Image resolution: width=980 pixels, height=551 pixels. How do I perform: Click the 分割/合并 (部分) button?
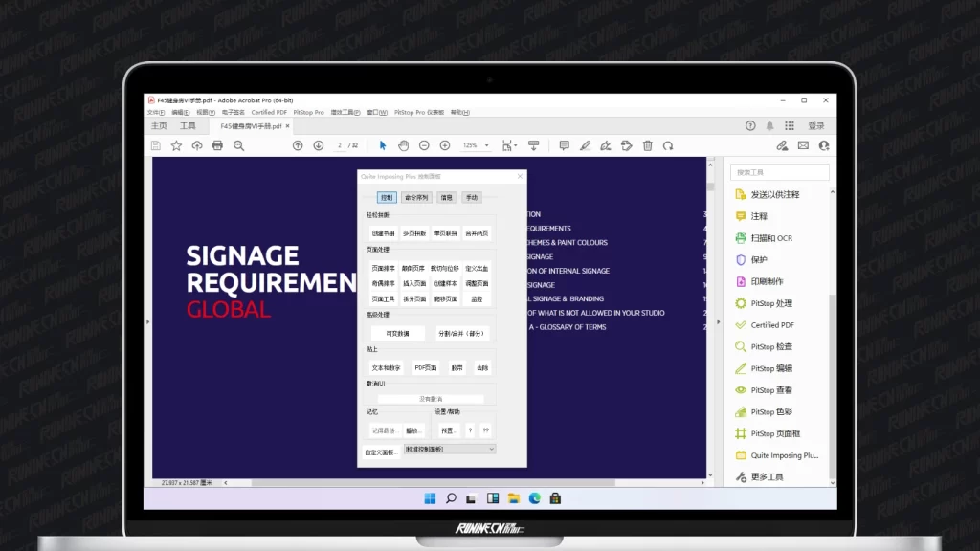463,334
